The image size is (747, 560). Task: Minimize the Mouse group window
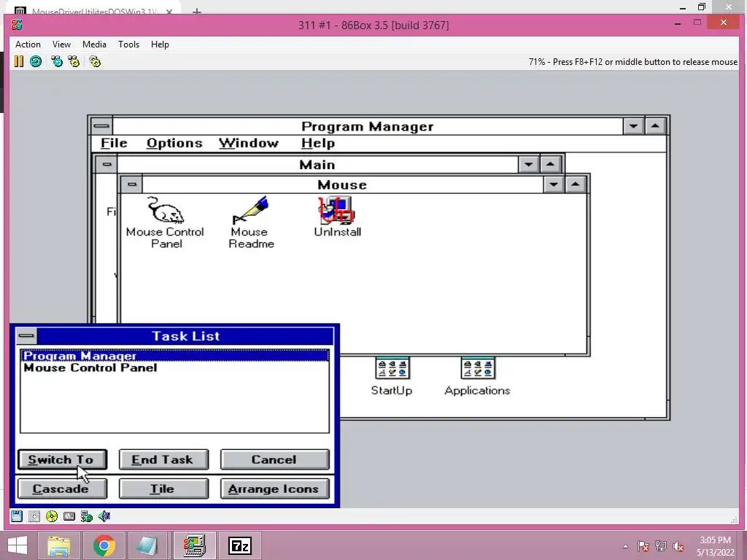pos(554,184)
